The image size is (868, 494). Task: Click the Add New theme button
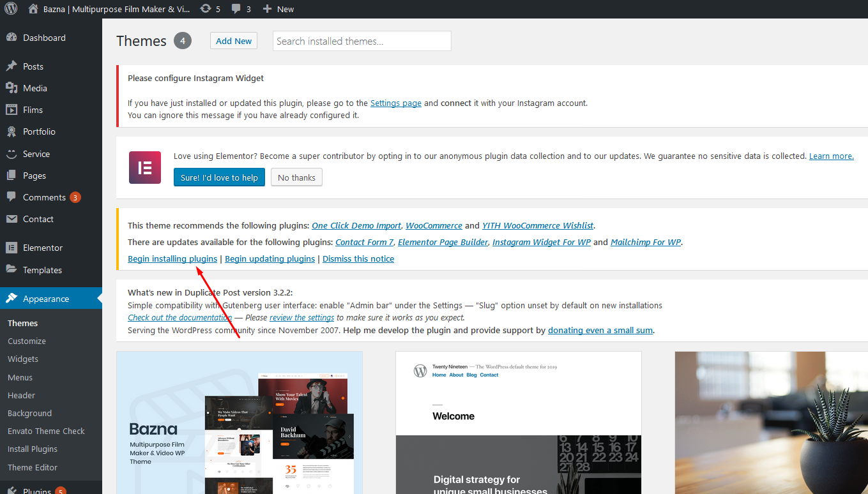pyautogui.click(x=234, y=41)
